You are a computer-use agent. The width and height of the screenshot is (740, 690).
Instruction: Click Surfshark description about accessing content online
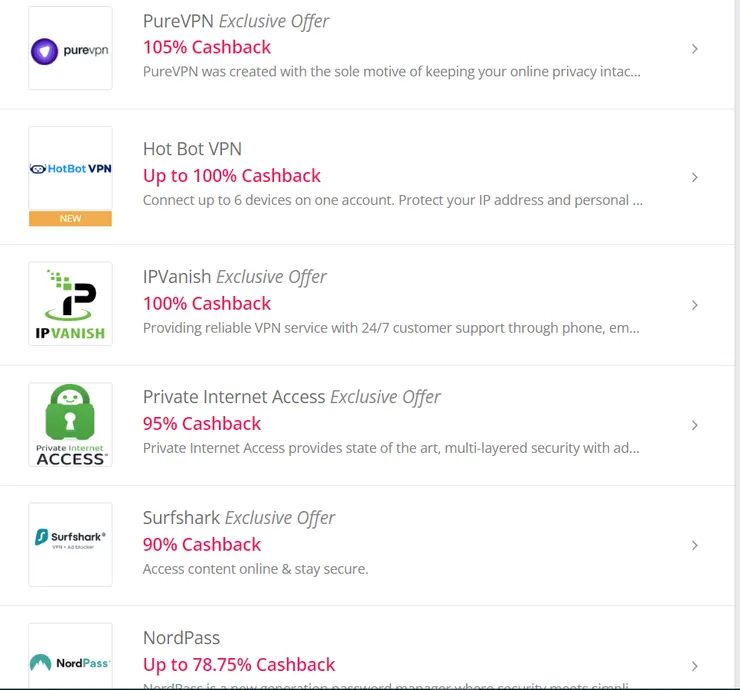coord(255,569)
